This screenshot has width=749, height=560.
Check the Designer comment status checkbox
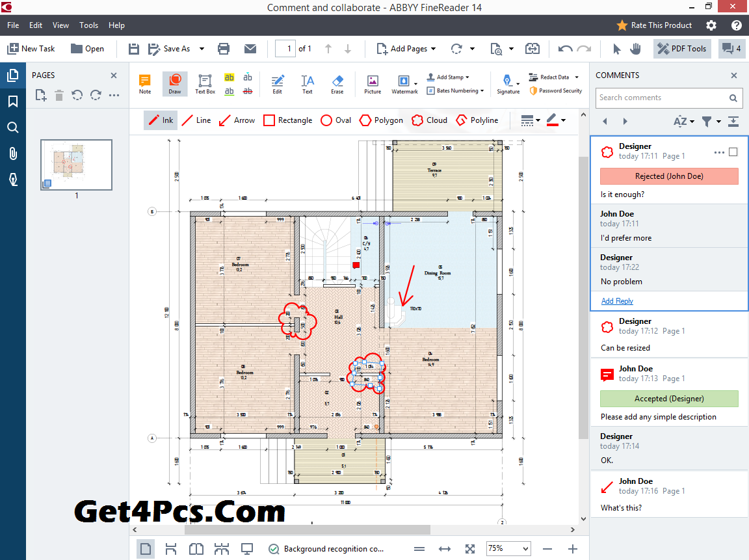(x=733, y=152)
